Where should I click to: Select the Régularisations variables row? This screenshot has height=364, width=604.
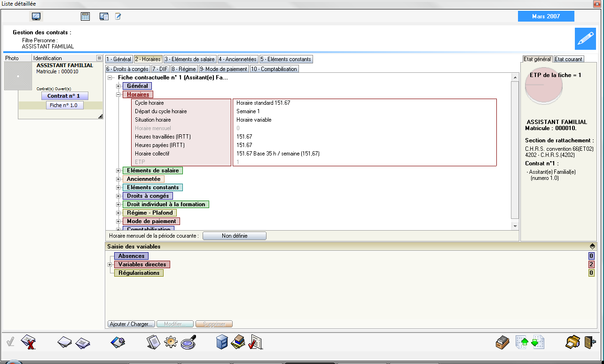(139, 273)
